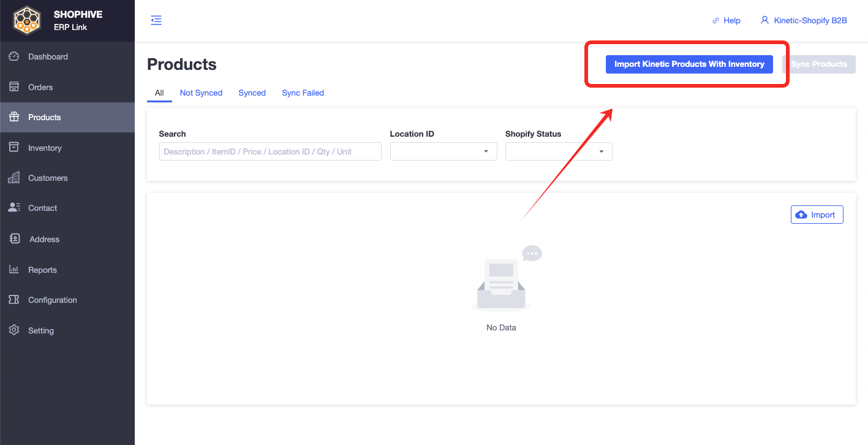Click the Shopify Status dropdown arrow
The height and width of the screenshot is (445, 868).
pyautogui.click(x=601, y=151)
